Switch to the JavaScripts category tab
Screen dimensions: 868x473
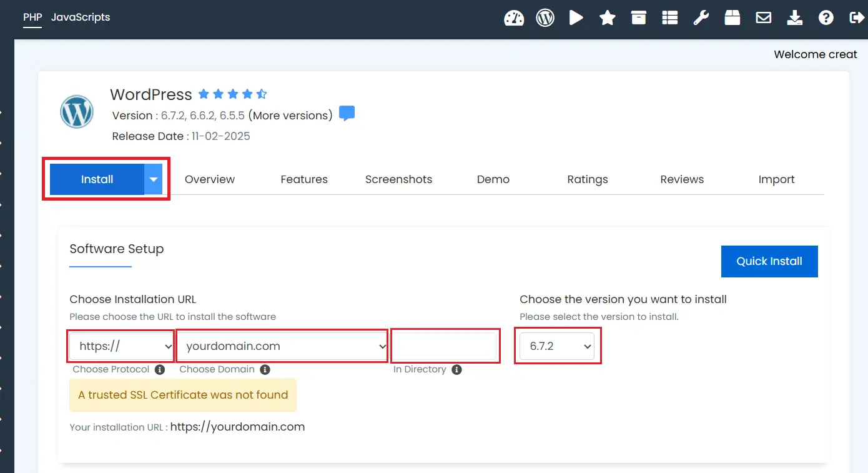(81, 17)
